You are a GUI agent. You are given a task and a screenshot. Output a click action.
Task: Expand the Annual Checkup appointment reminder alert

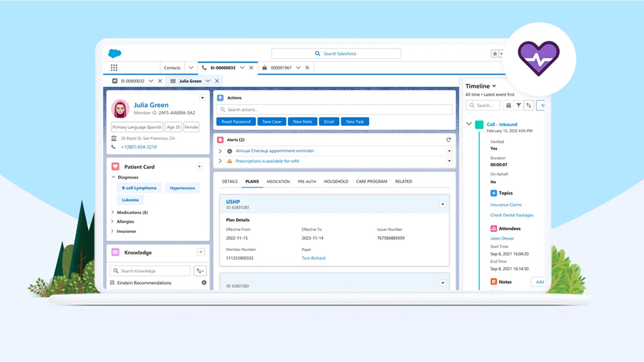pos(220,151)
